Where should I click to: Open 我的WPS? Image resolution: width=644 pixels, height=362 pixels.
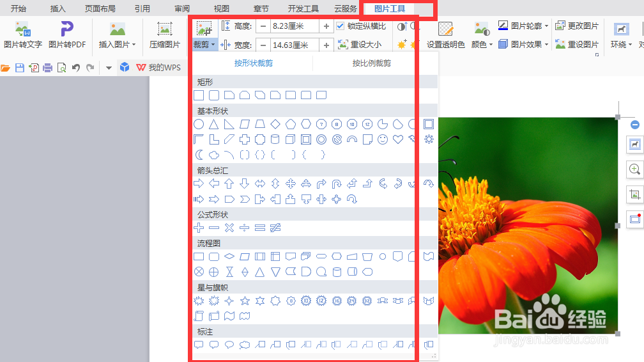(x=159, y=67)
